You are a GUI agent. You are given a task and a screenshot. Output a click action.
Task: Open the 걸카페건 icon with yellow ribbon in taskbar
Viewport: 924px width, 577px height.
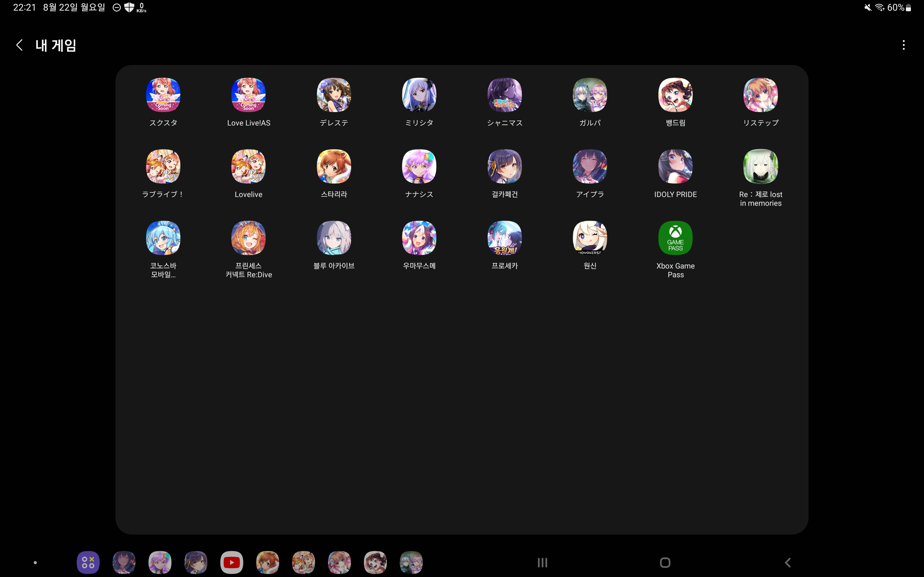click(x=196, y=563)
